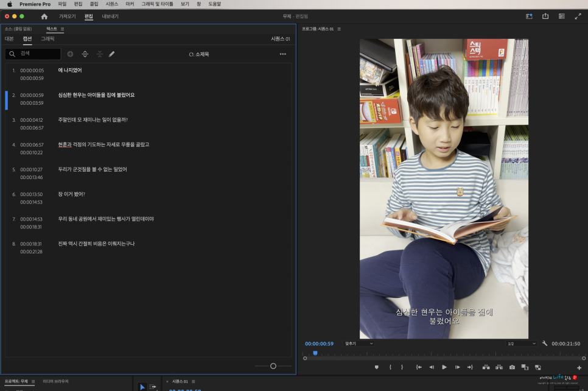Toggle Comparison View in Program Monitor
The width and height of the screenshot is (588, 391).
pyautogui.click(x=525, y=367)
